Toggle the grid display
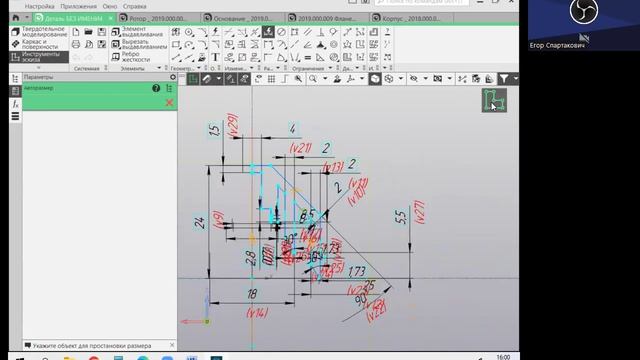This screenshot has height=360, width=640. 271,79
